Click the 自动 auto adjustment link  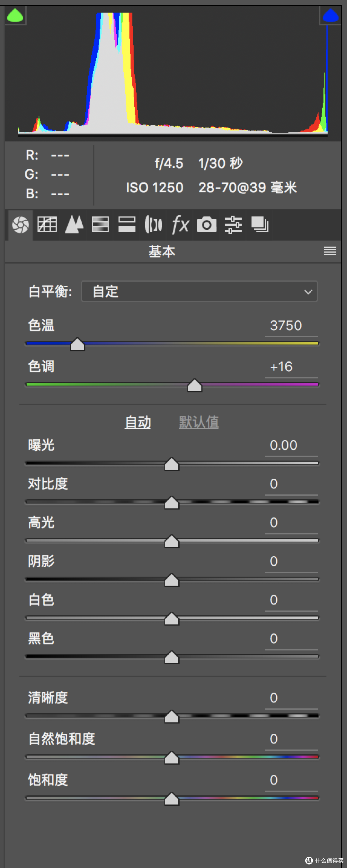pos(138,422)
